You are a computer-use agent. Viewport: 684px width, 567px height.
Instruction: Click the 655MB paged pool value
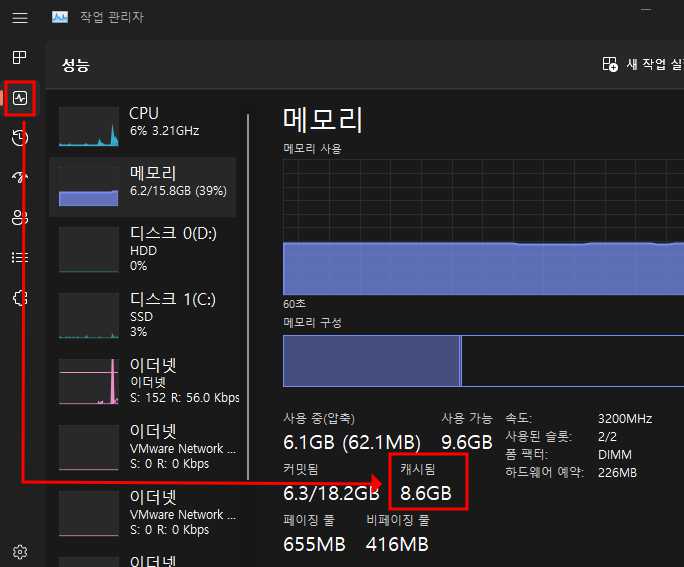(x=314, y=544)
